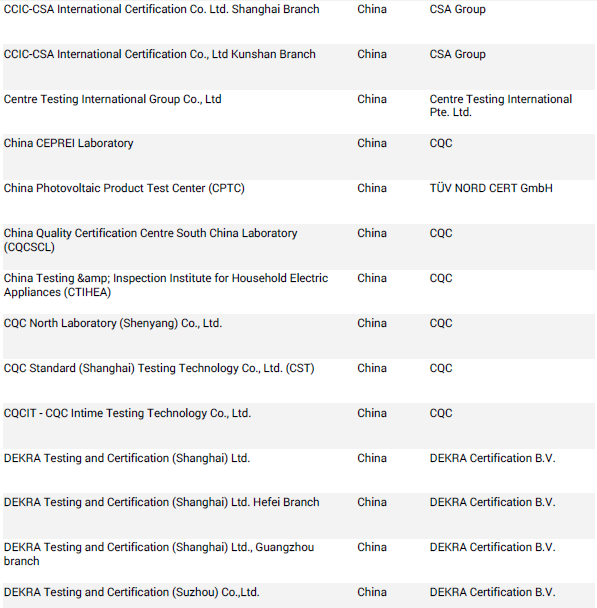This screenshot has height=608, width=597.
Task: Open CQC North Laboratory (Shenyang) Co., Ltd.
Action: pos(113,323)
